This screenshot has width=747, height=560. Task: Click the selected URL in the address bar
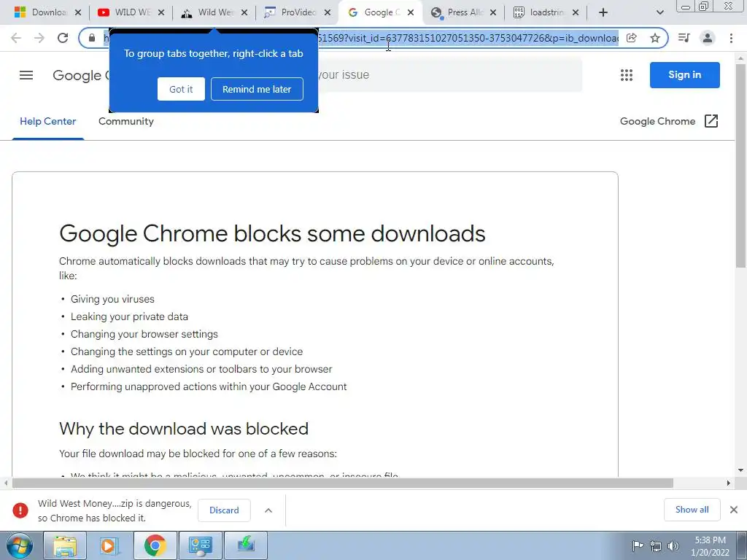point(360,38)
